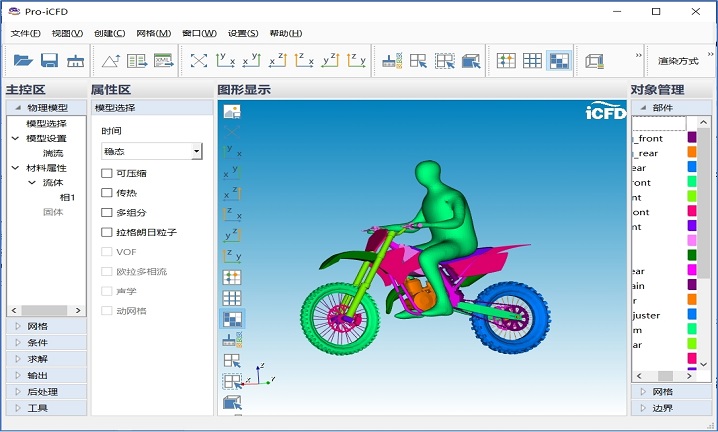Click the save disk icon in toolbar

[x=49, y=61]
